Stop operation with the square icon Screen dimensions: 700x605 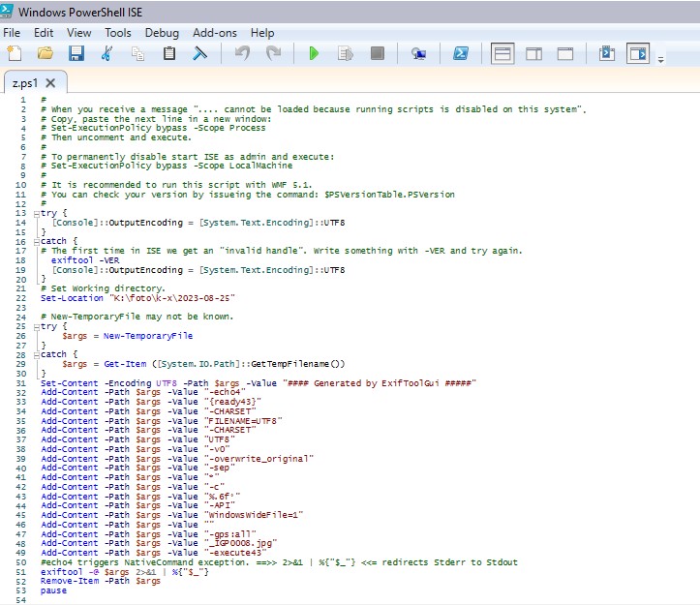[378, 53]
